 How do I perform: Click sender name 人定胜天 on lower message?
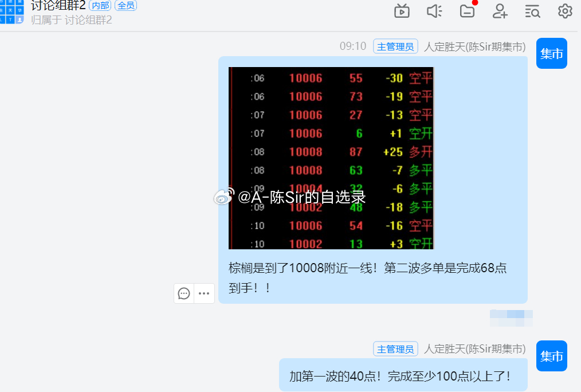tap(474, 349)
